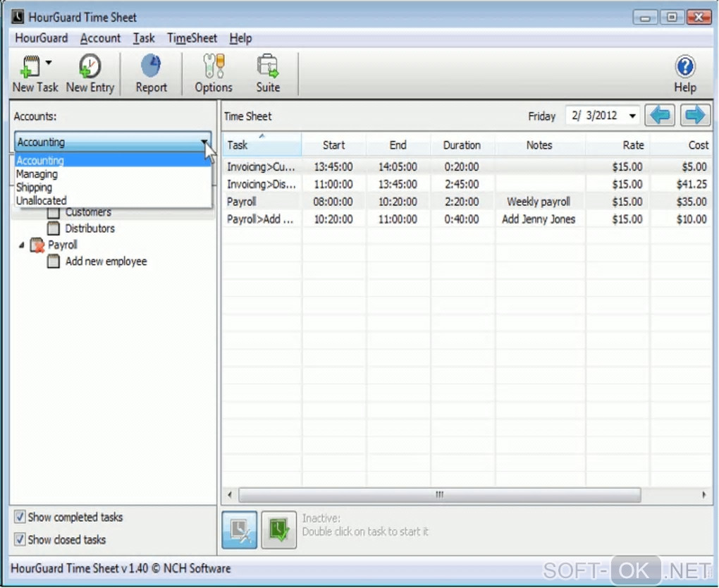Select the Invoicing>Dis... time sheet row

pos(467,184)
